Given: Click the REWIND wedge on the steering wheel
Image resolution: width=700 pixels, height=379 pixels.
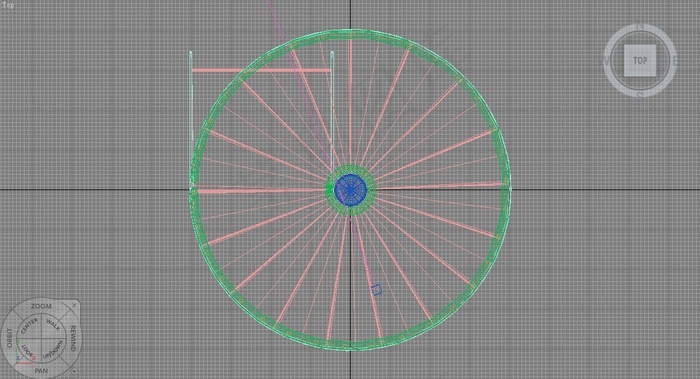Looking at the screenshot, I should click(x=73, y=338).
